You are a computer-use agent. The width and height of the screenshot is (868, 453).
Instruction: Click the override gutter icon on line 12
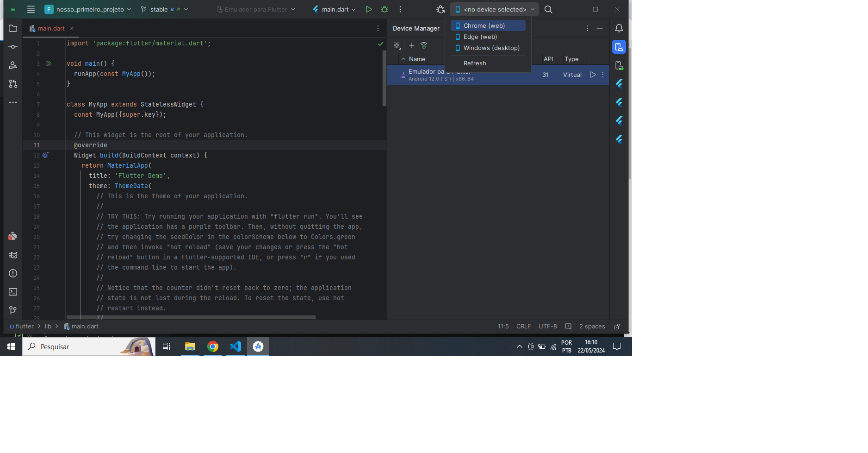(x=46, y=155)
